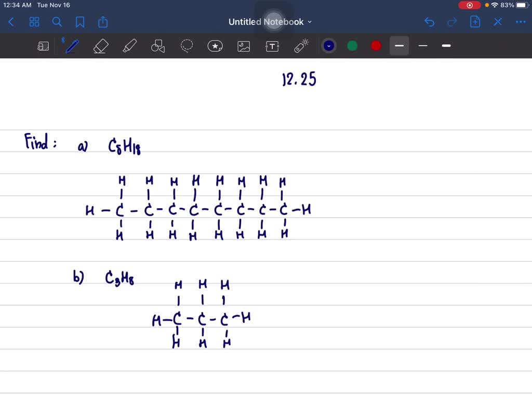
Task: Open the Untitled Notebook title dropdown
Action: pyautogui.click(x=310, y=22)
